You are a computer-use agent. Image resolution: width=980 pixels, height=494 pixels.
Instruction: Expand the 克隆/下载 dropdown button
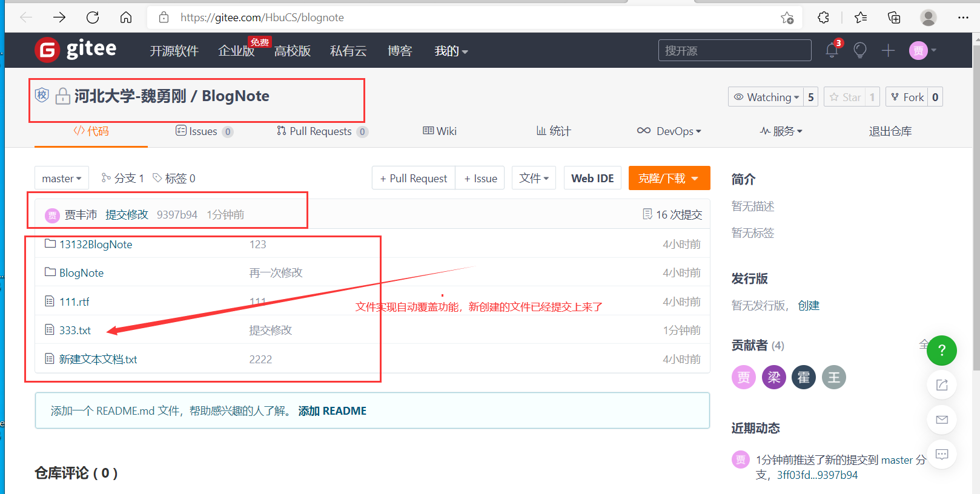(669, 178)
